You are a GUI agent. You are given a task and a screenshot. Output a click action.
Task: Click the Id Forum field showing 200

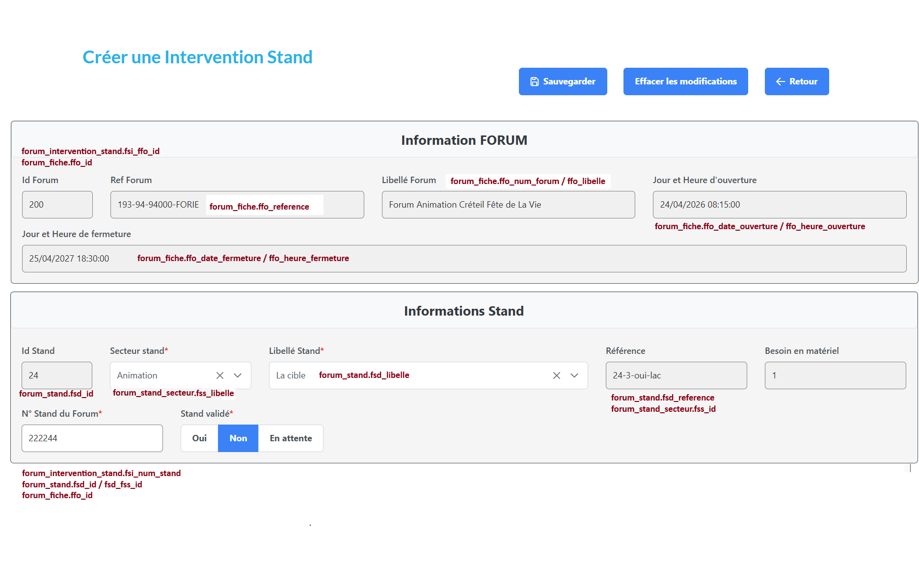click(57, 205)
